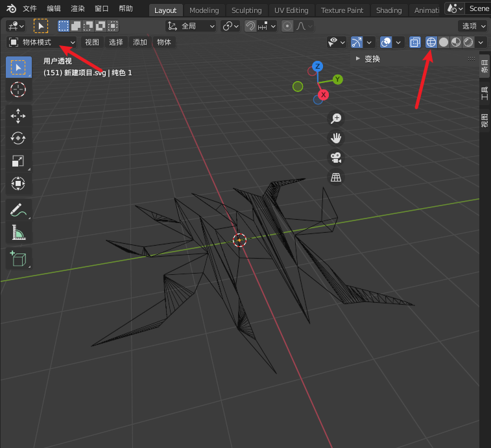The image size is (491, 448).
Task: Select the Annotate pencil tool
Action: [x=18, y=209]
